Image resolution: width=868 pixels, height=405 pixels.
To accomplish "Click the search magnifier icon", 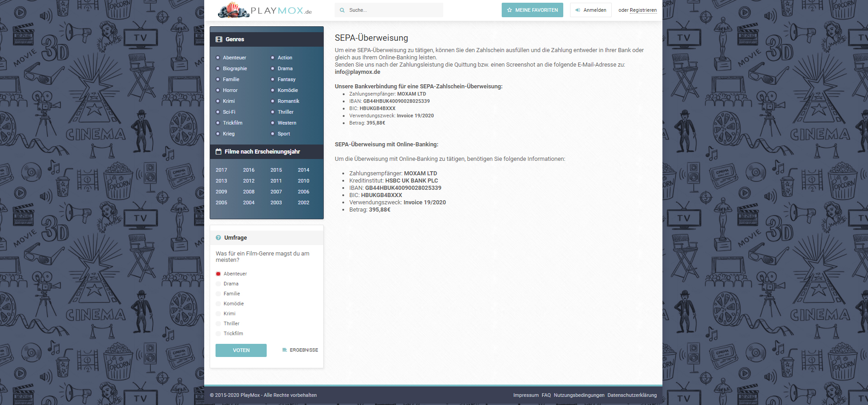I will pyautogui.click(x=342, y=10).
